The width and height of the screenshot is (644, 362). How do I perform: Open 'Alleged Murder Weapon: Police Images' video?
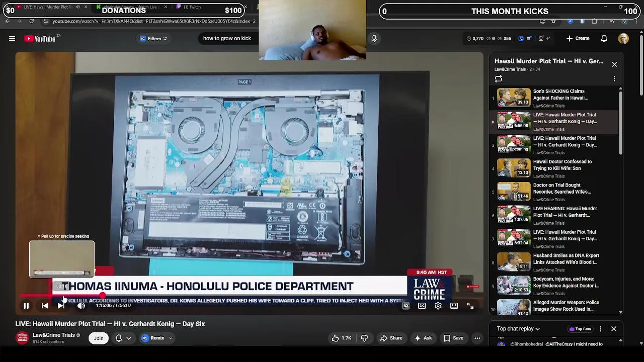tap(554, 307)
